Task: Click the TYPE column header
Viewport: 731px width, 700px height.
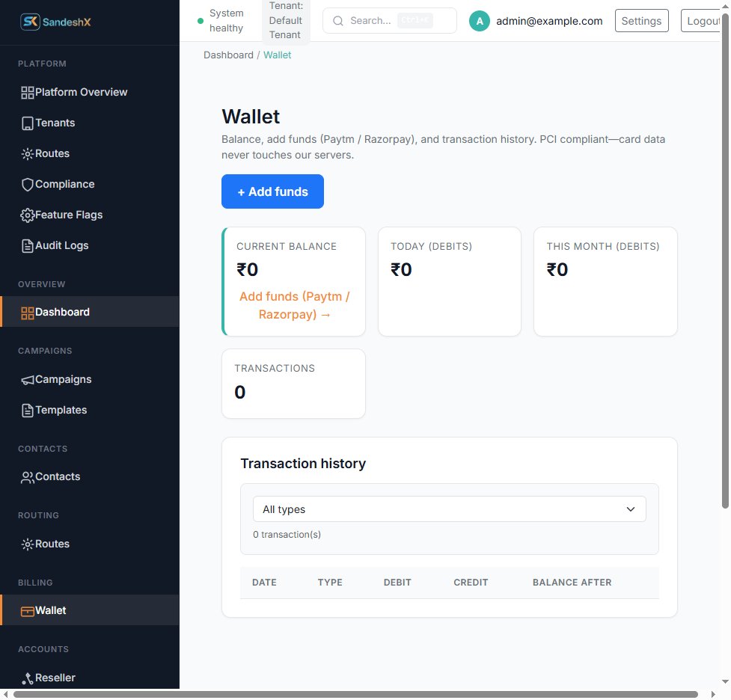Action: (x=330, y=583)
